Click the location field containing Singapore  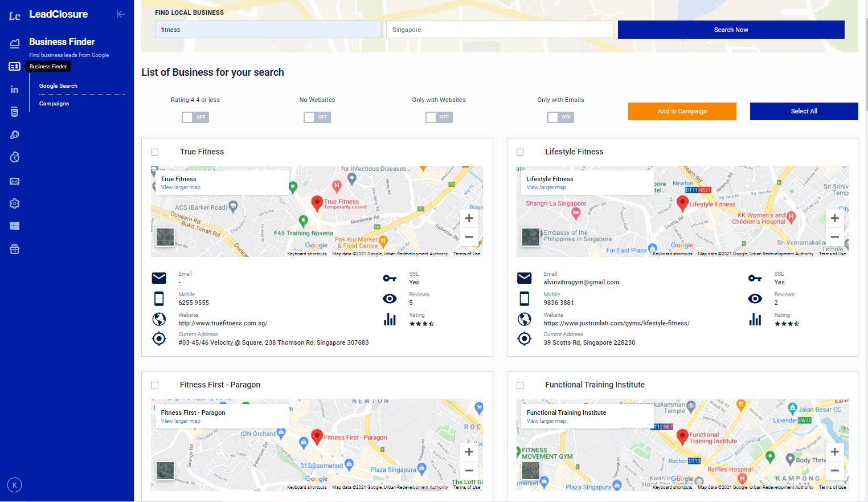coord(499,30)
